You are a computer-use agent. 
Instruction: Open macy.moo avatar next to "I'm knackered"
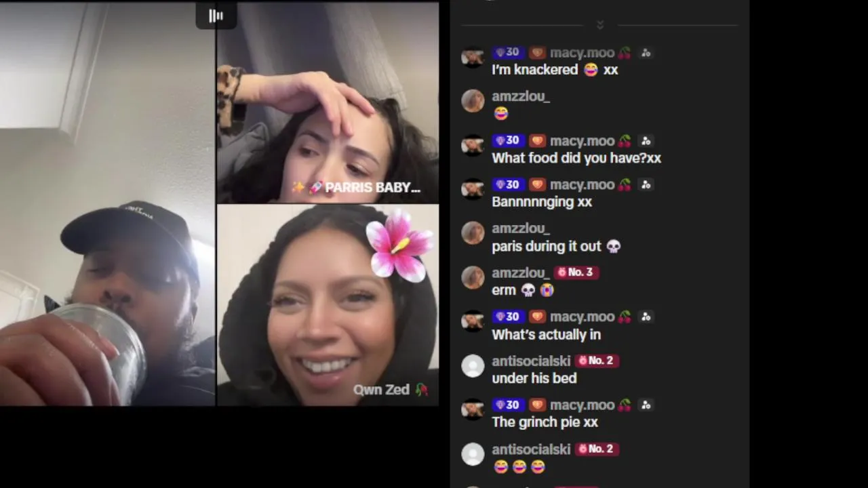point(473,58)
